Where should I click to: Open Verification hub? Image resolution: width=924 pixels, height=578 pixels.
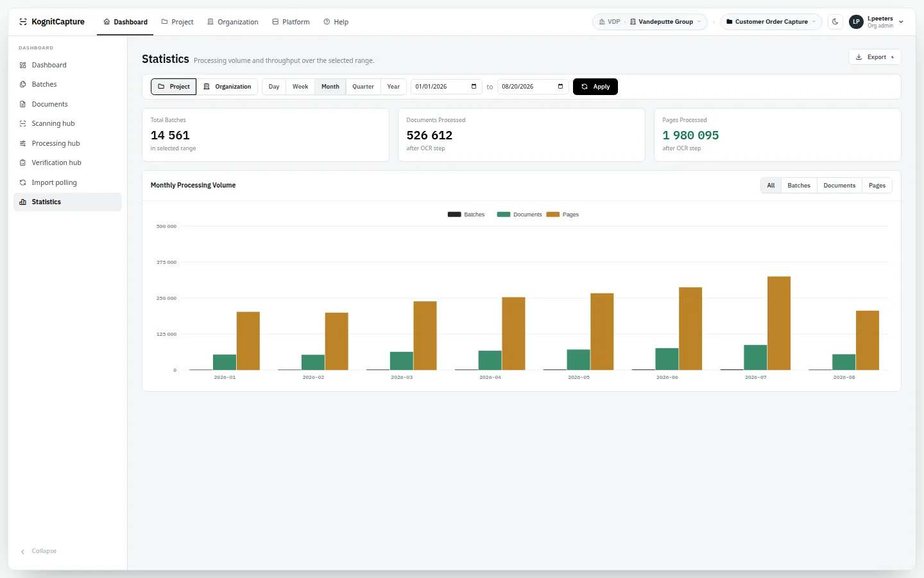(67, 162)
